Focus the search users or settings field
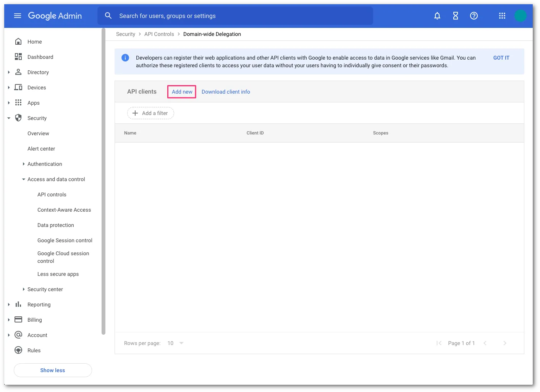The width and height of the screenshot is (540, 392). (235, 16)
